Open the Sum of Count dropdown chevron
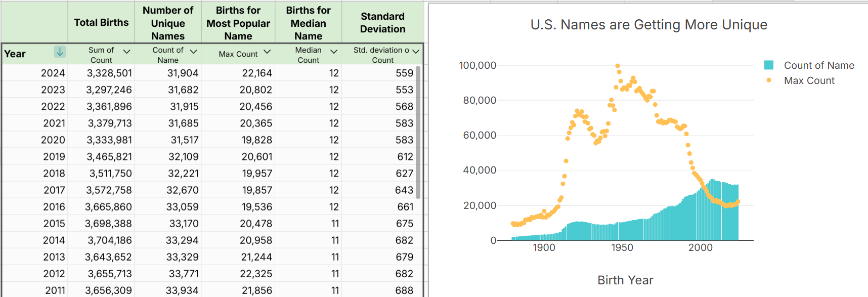The width and height of the screenshot is (868, 297). (126, 52)
